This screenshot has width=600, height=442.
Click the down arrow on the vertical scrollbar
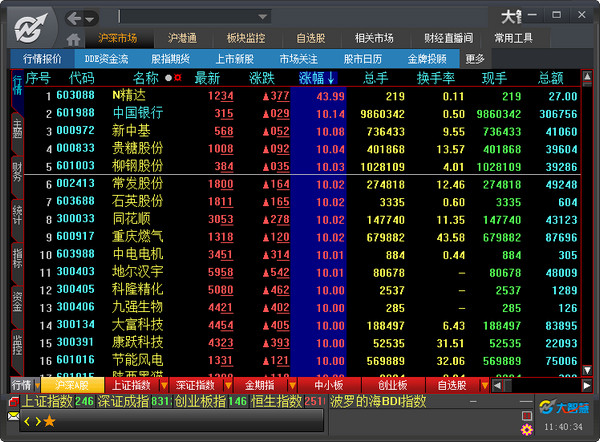pos(587,370)
